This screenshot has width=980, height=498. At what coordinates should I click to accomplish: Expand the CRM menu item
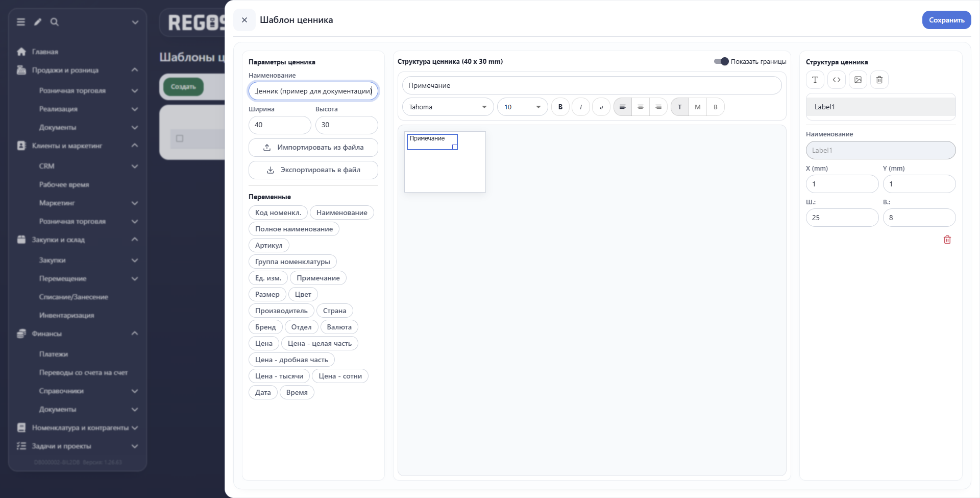[x=135, y=166]
